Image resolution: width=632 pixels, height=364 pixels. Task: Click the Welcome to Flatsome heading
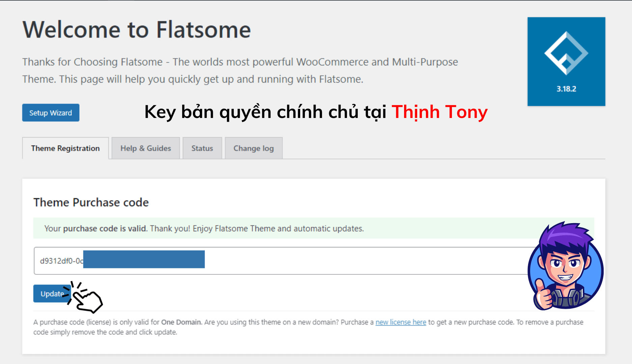point(136,30)
